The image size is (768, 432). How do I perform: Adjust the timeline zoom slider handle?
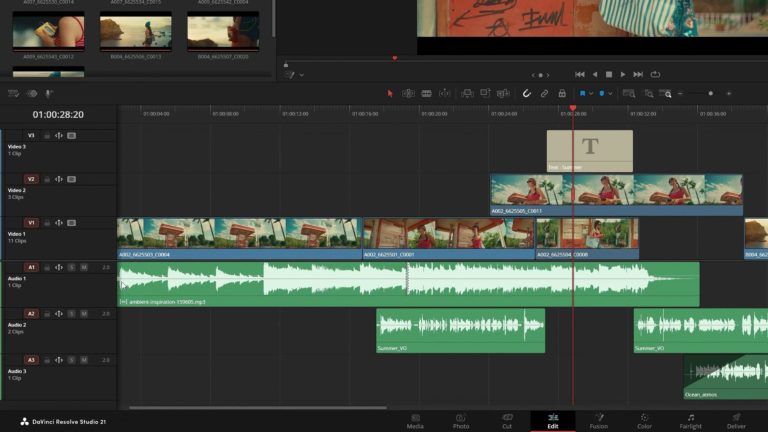pyautogui.click(x=711, y=94)
